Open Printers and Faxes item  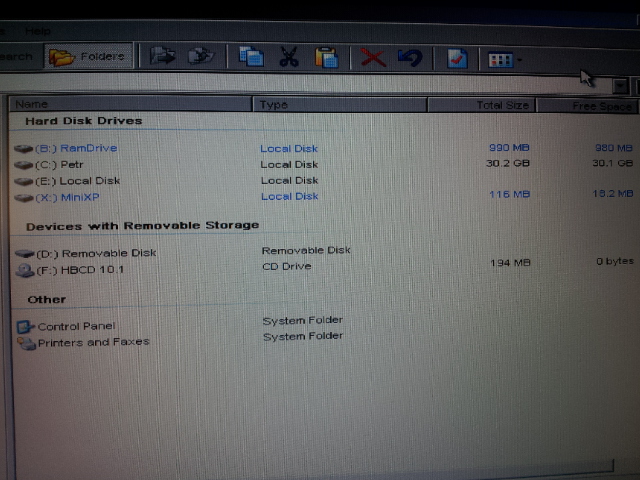(x=94, y=342)
